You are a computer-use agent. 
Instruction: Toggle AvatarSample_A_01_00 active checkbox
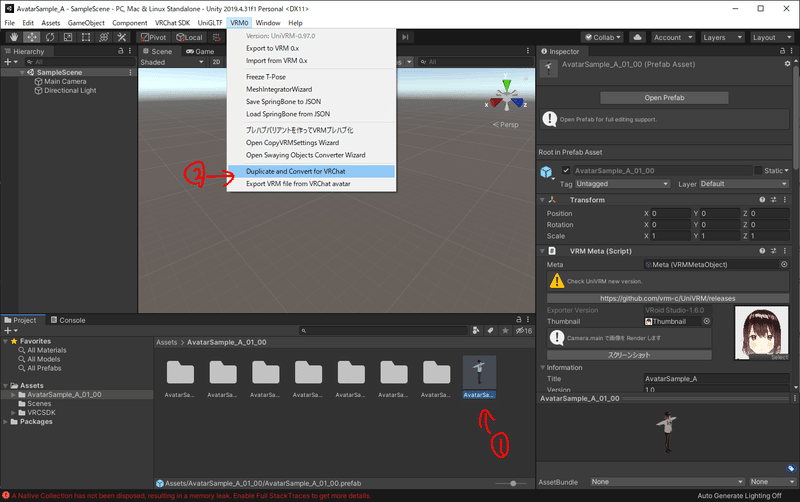[x=566, y=170]
